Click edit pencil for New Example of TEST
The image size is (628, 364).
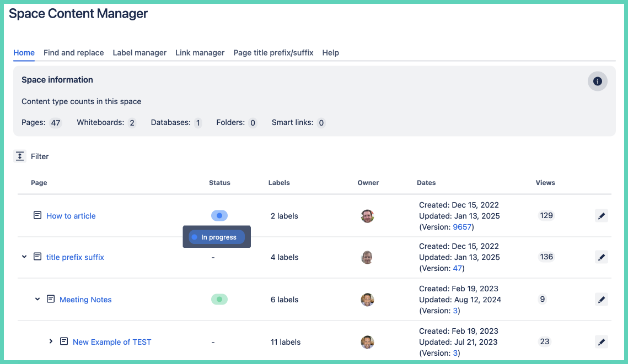[x=602, y=342]
